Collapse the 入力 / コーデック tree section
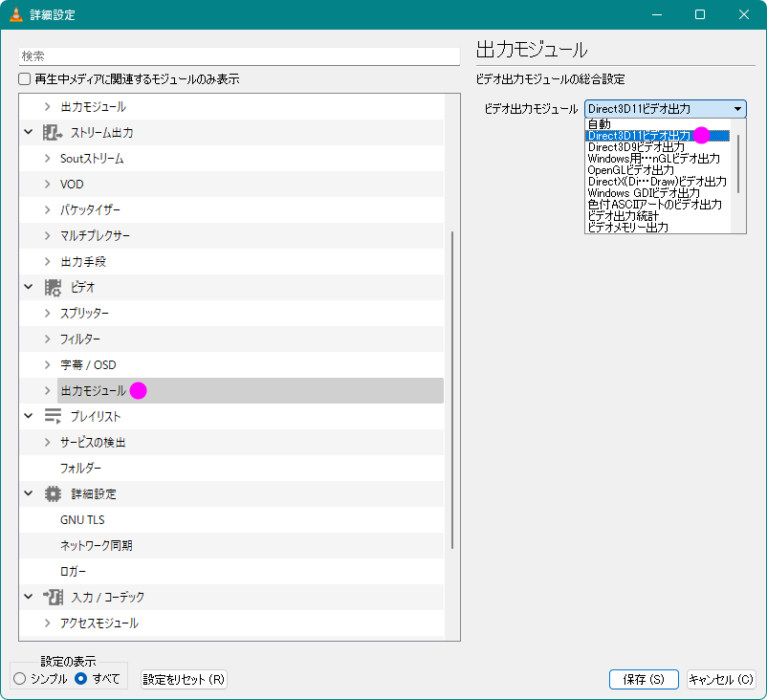The width and height of the screenshot is (767, 700). [29, 597]
